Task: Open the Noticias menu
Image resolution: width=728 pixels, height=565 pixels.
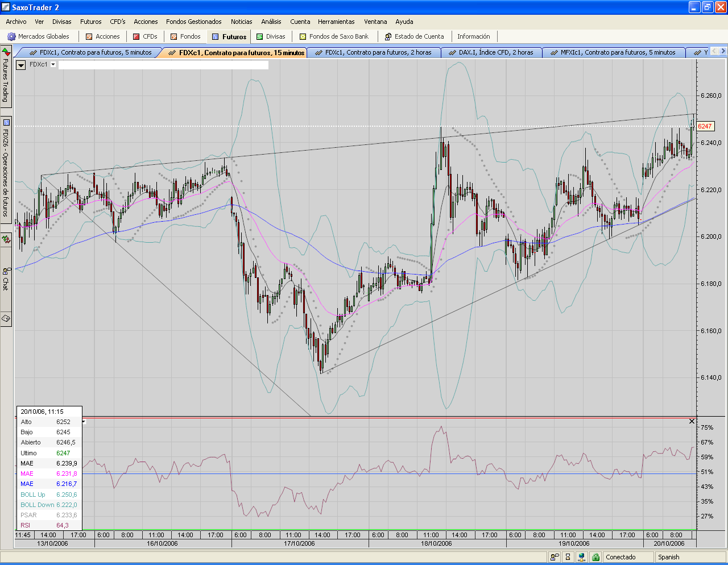Action: [x=242, y=22]
